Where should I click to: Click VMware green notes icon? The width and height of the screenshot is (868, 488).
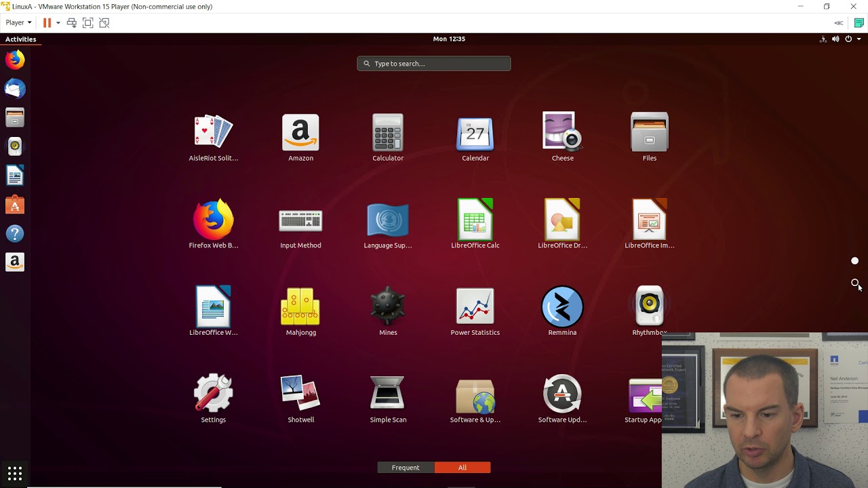pos(859,22)
